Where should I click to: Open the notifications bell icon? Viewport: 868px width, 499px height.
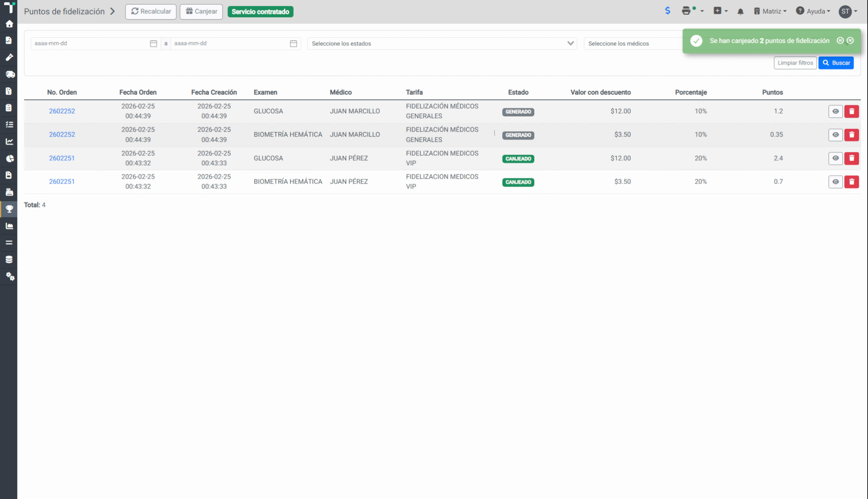[x=740, y=11]
